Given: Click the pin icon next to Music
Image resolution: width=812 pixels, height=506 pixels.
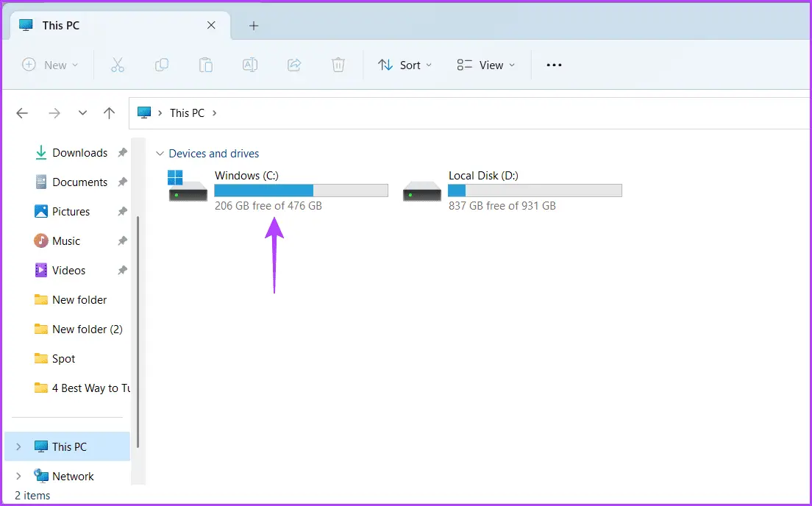Looking at the screenshot, I should tap(122, 240).
